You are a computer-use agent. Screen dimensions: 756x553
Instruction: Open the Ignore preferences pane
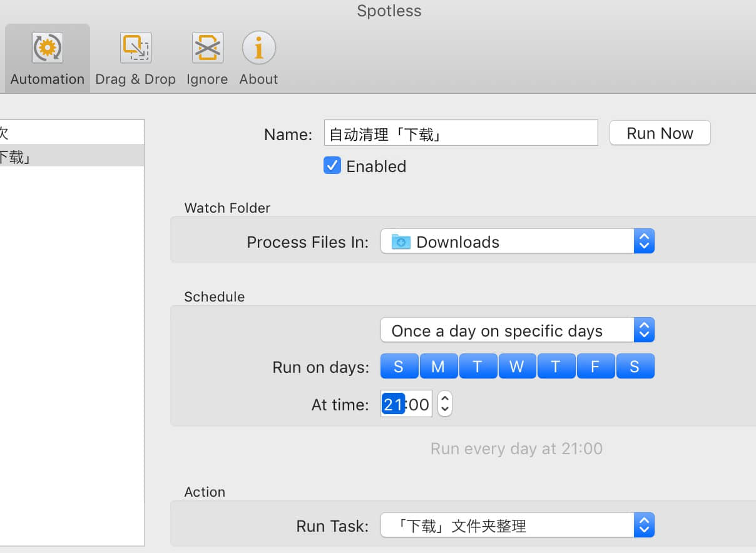click(x=207, y=59)
